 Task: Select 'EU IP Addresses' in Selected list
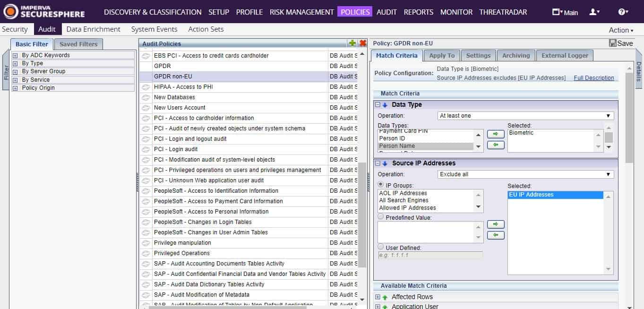click(x=556, y=195)
